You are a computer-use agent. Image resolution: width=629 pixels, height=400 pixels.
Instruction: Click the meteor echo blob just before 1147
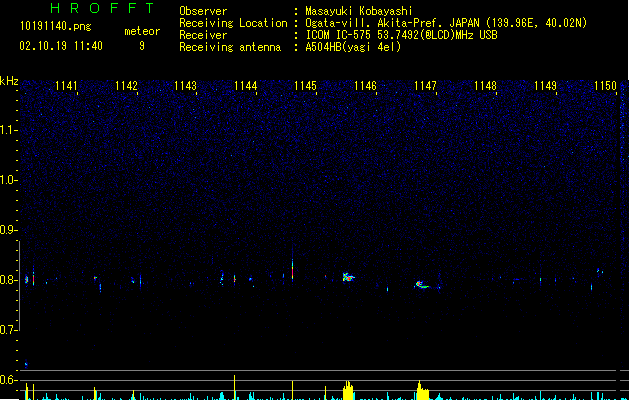click(422, 285)
